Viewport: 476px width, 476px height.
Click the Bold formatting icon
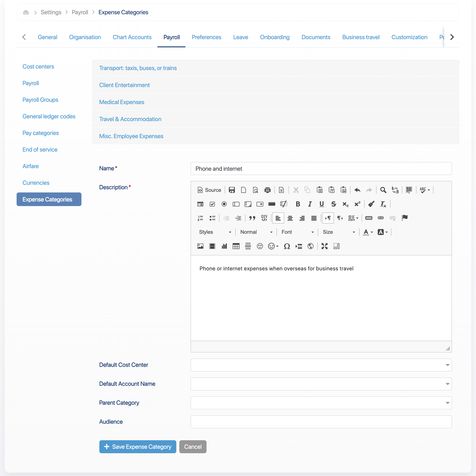(x=298, y=204)
